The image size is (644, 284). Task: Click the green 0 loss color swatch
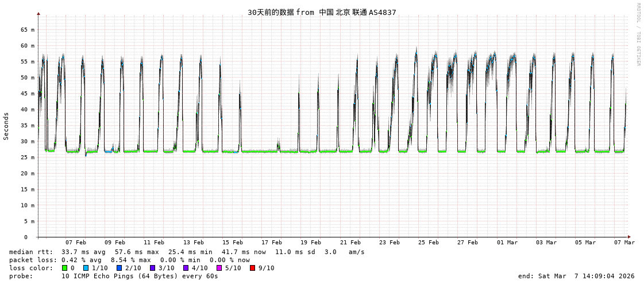point(65,268)
